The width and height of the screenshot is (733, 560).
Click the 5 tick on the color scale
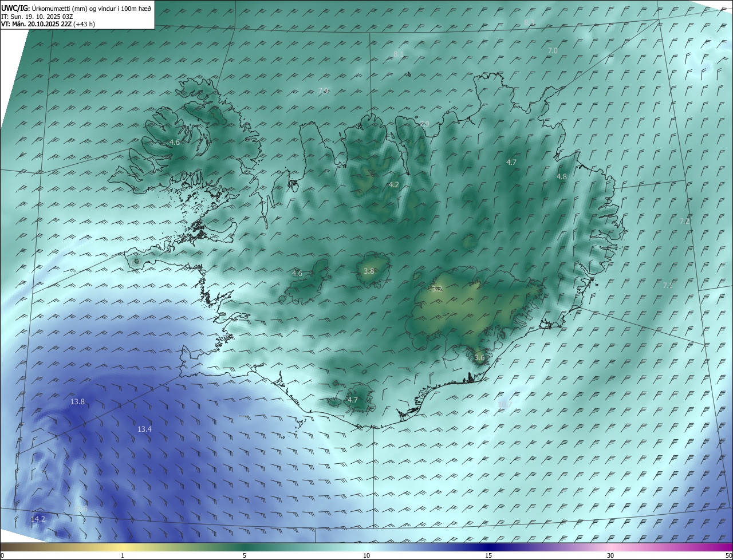245,555
